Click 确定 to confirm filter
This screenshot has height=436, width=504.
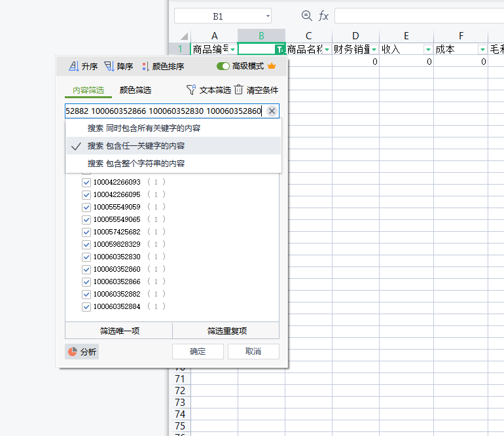coord(198,352)
